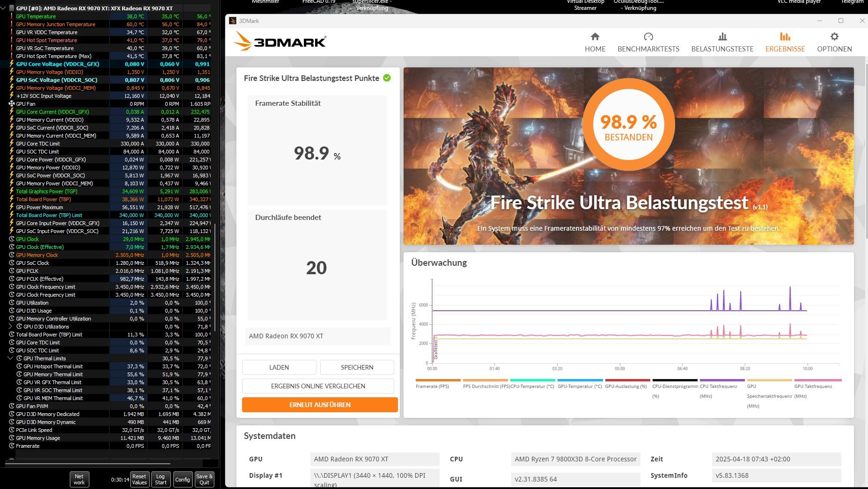Toggle CPU Taktfrequenz (MHz) chart legend
Image resolution: width=868 pixels, height=489 pixels.
[x=722, y=388]
